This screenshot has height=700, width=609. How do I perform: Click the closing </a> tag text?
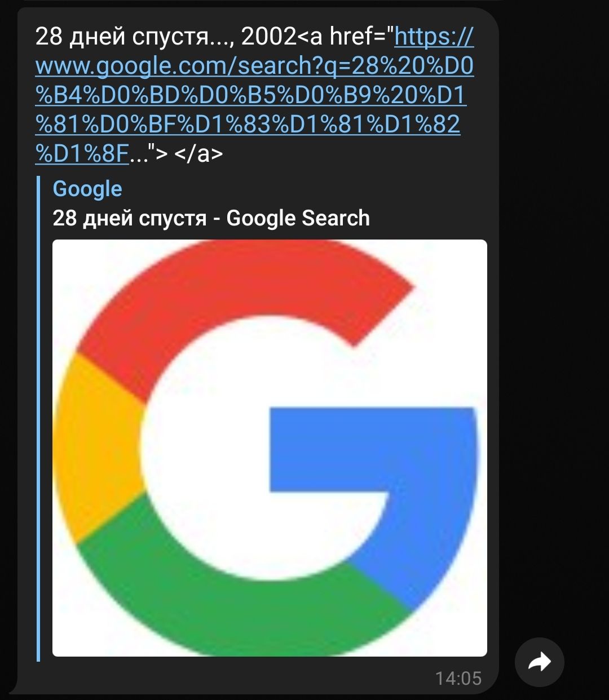point(199,153)
